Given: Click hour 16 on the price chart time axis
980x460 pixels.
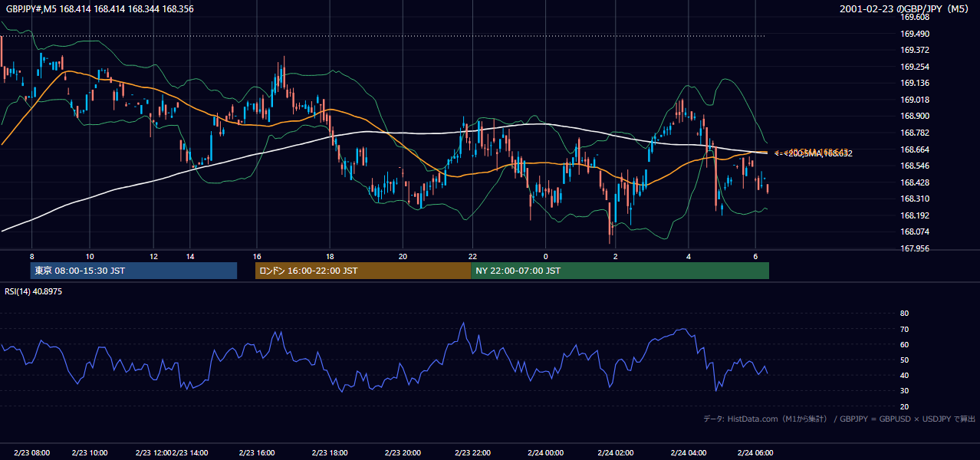Looking at the screenshot, I should pos(257,256).
